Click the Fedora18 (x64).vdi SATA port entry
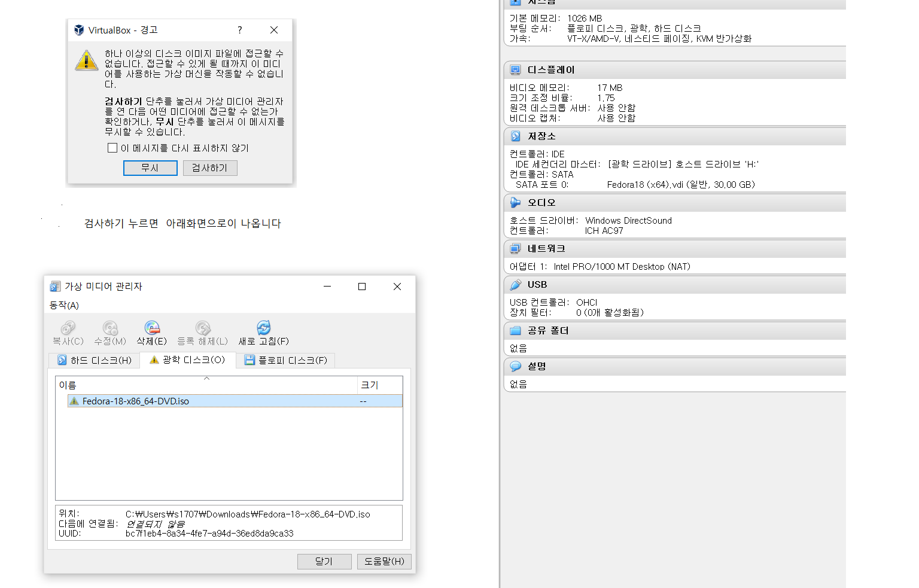The width and height of the screenshot is (919, 588). pos(681,185)
